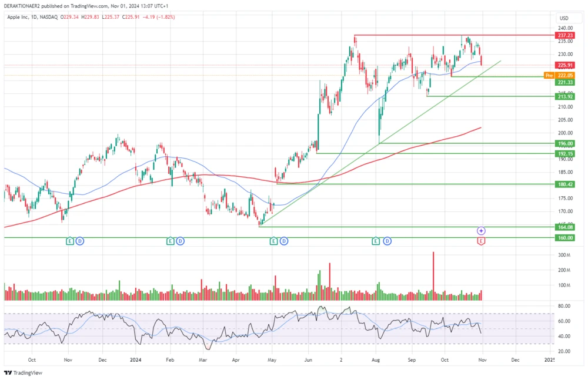Click the red upcoming earnings badge near November

point(481,241)
